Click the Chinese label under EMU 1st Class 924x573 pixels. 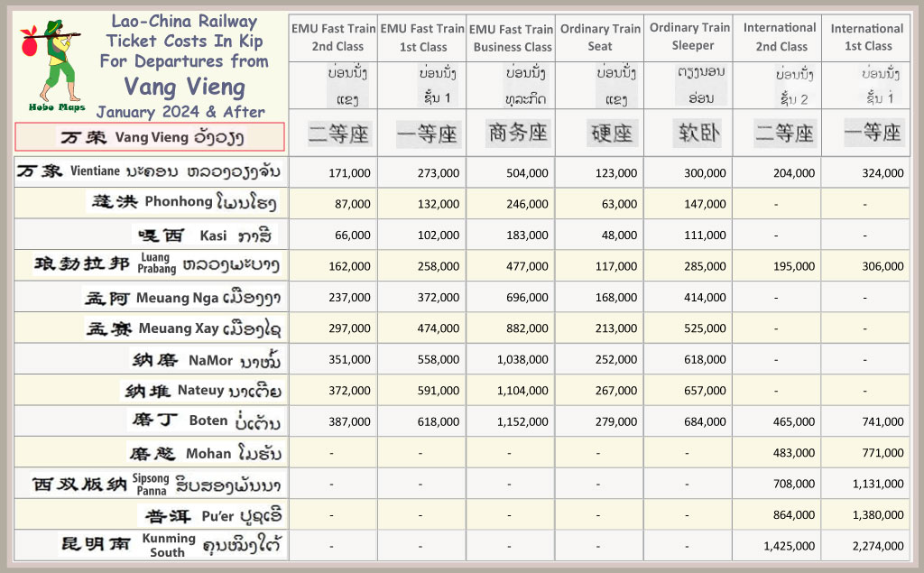click(427, 134)
